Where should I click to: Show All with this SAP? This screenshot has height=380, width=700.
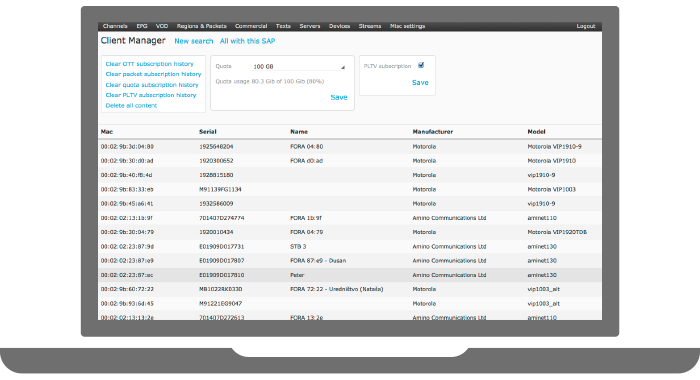click(x=247, y=41)
